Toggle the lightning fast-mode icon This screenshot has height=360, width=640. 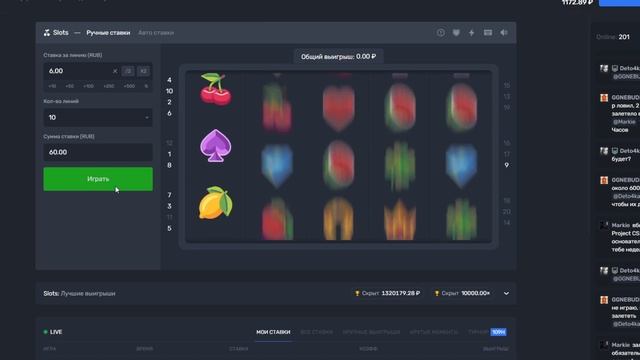[x=471, y=33]
